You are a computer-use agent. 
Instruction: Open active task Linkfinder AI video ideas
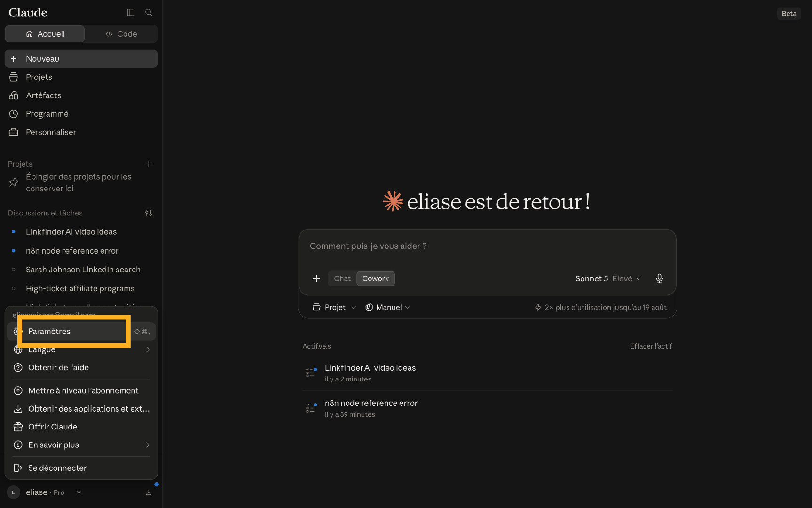pos(487,373)
